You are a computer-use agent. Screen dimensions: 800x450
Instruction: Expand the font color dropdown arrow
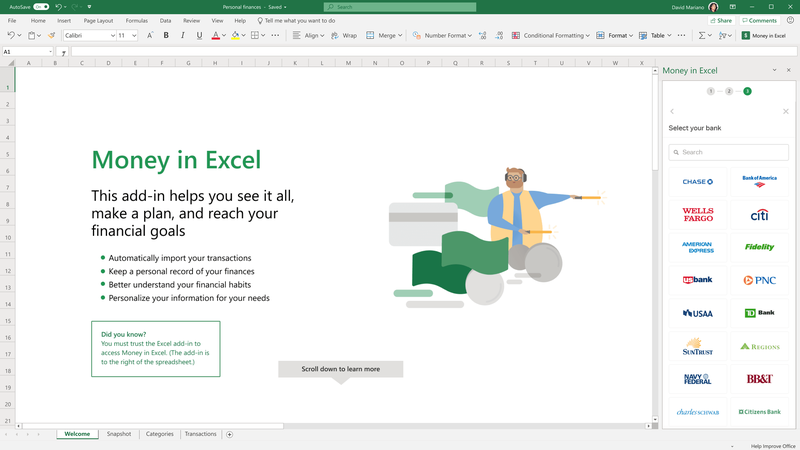click(223, 35)
